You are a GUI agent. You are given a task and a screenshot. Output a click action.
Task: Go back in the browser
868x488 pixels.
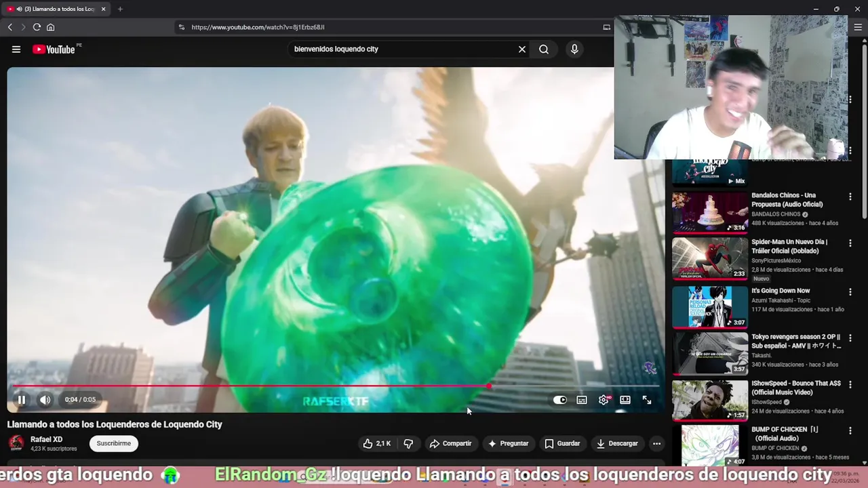pos(9,27)
